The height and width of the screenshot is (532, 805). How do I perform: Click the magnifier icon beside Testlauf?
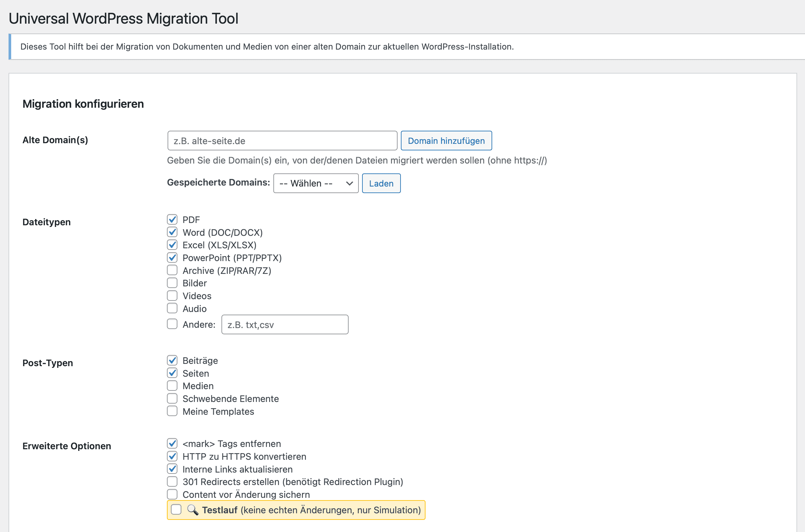tap(193, 510)
